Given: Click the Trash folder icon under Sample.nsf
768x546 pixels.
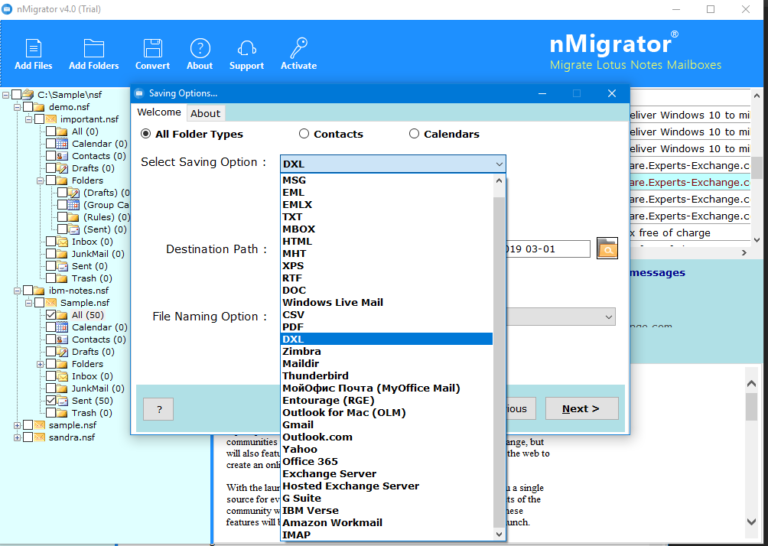Looking at the screenshot, I should [x=62, y=413].
